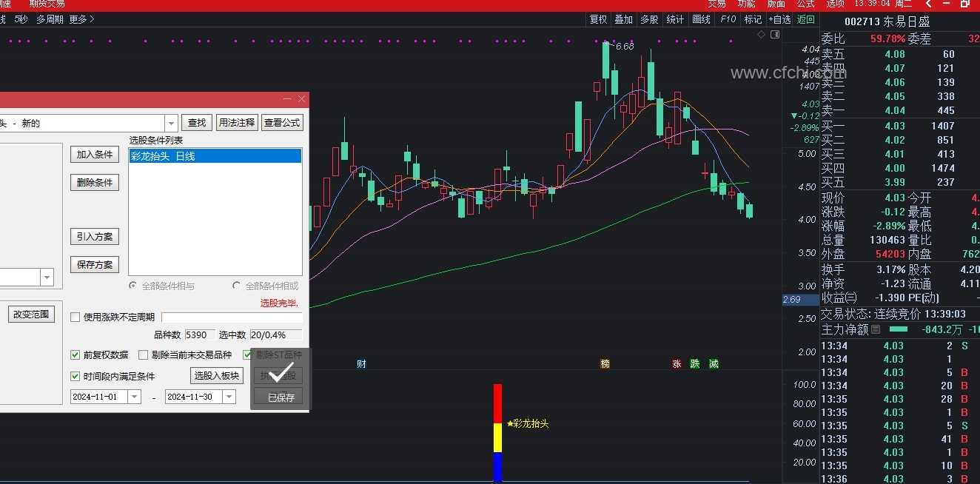Select 彩龙抬头 日线 in the condition list
This screenshot has height=484, width=980.
pos(215,156)
